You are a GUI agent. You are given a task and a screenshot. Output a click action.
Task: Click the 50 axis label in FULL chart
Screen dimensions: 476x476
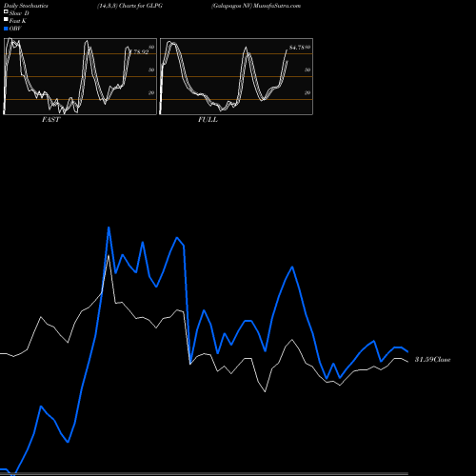pos(307,69)
